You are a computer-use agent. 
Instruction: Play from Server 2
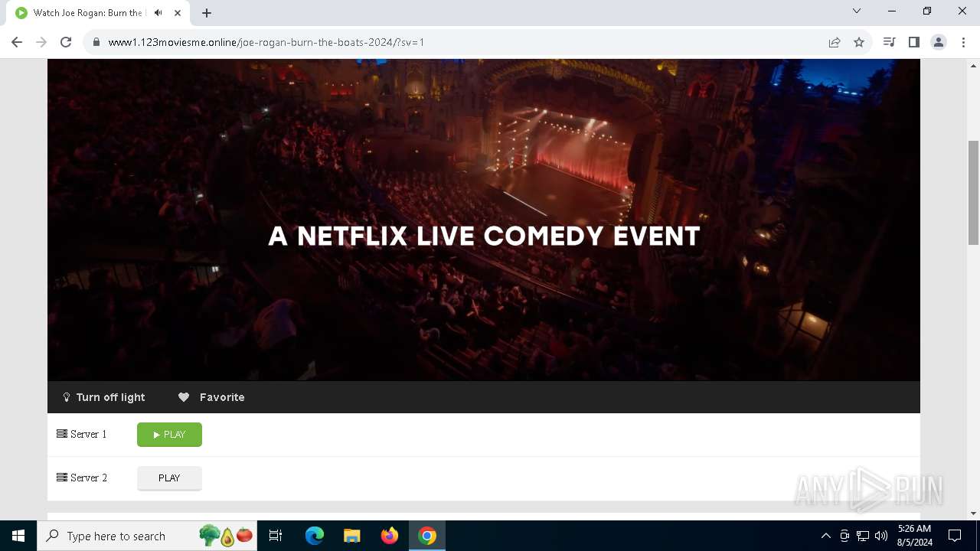(169, 478)
